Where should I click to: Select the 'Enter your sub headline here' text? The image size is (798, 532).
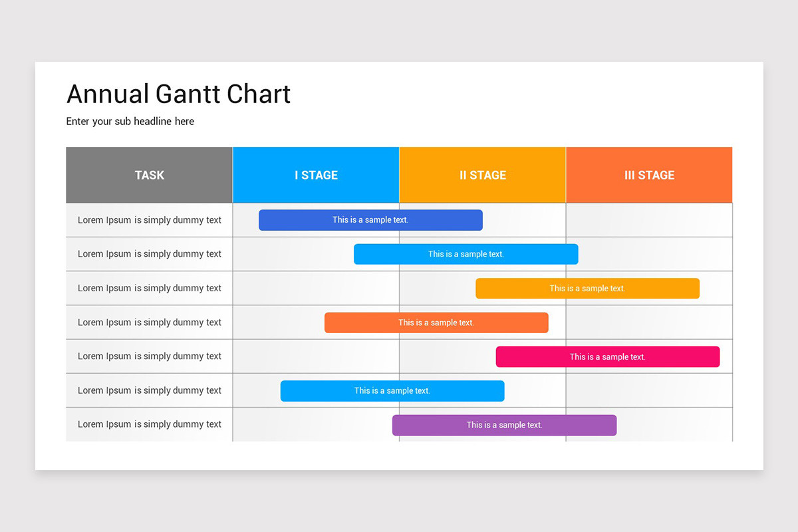[x=130, y=122]
